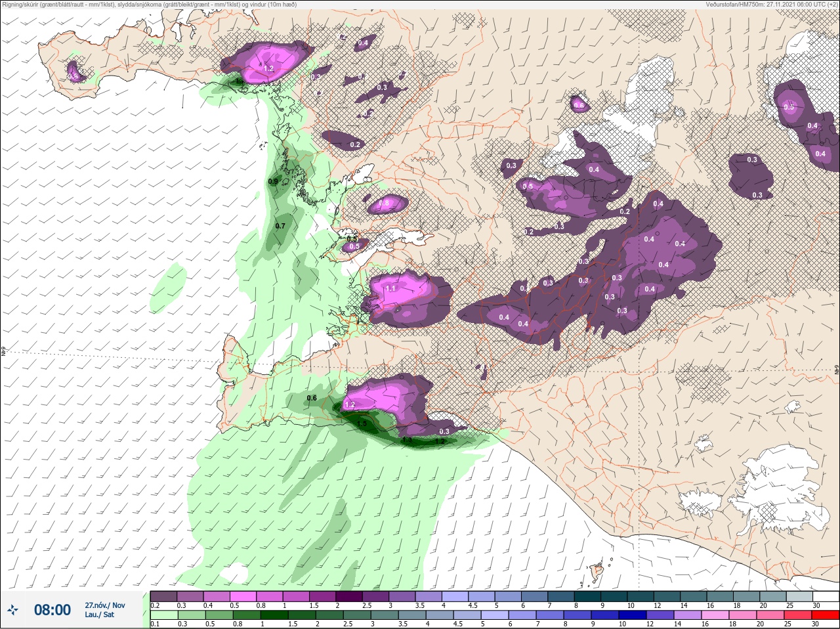The image size is (840, 629).
Task: Select the dark green 1 swatch, lower legend row
Action: [273, 615]
